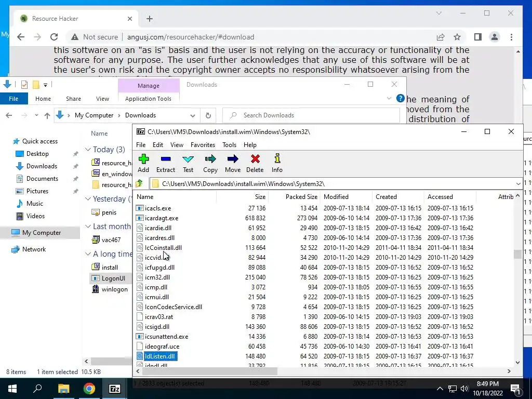Open the Explorer Home ribbon tab
This screenshot has width=532, height=399.
[x=43, y=99]
